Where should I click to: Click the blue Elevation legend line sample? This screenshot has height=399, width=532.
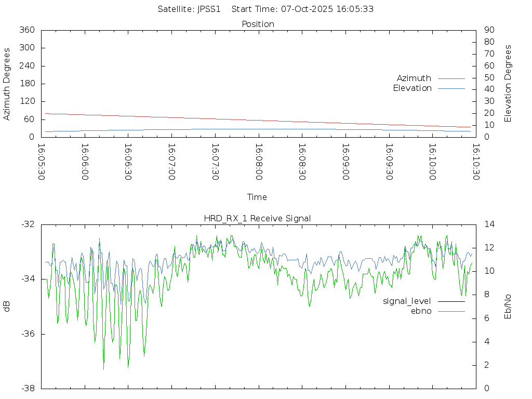451,88
